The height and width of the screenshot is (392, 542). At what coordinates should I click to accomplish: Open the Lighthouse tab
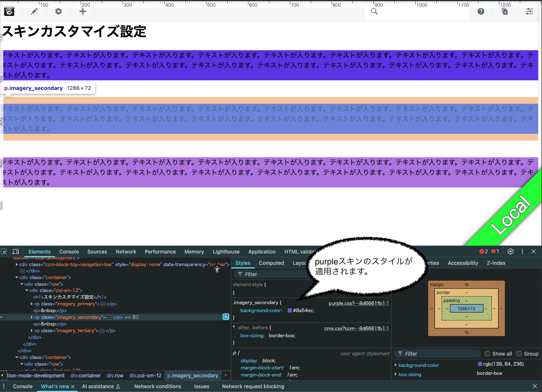pyautogui.click(x=226, y=251)
